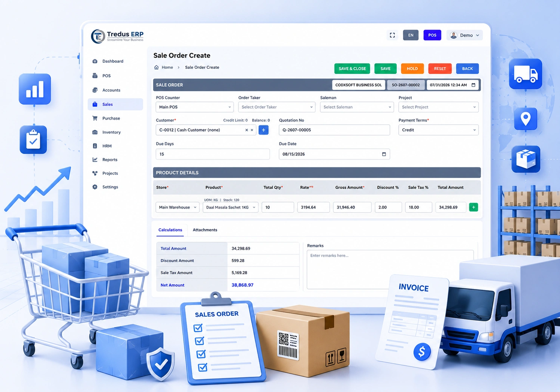Click CODXSOFT BUSINESS SOL in order header
The height and width of the screenshot is (392, 560).
[x=359, y=85]
